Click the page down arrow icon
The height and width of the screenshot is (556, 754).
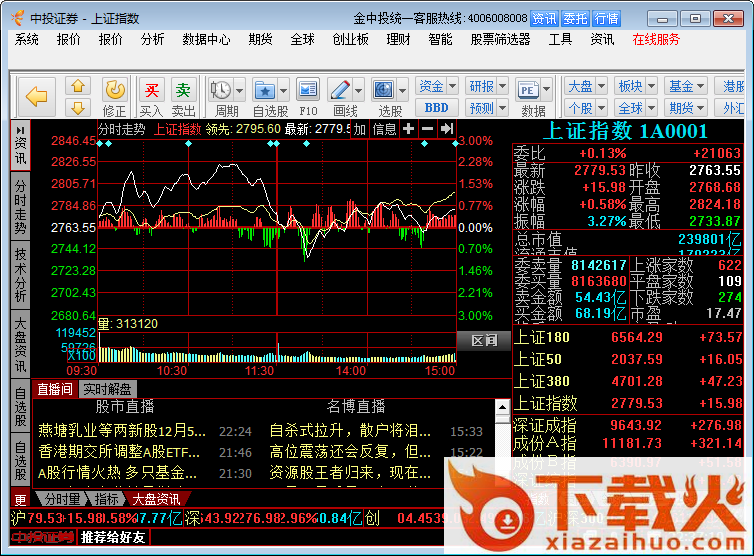78,108
